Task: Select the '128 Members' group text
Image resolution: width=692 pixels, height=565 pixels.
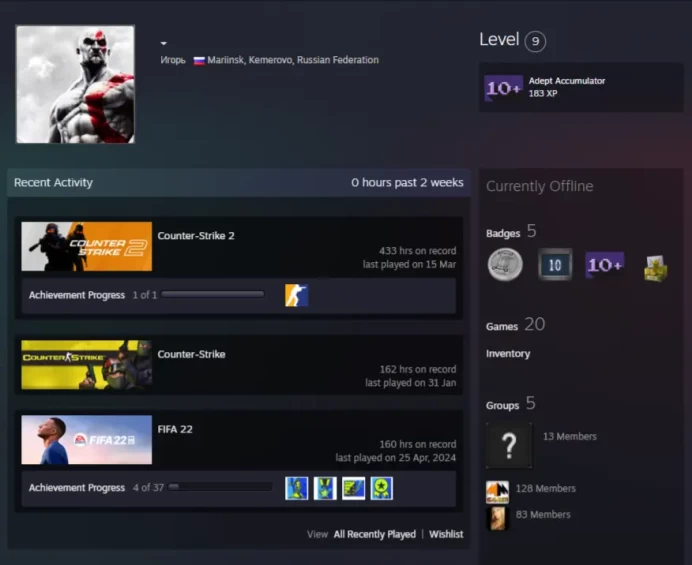Action: [x=545, y=489]
